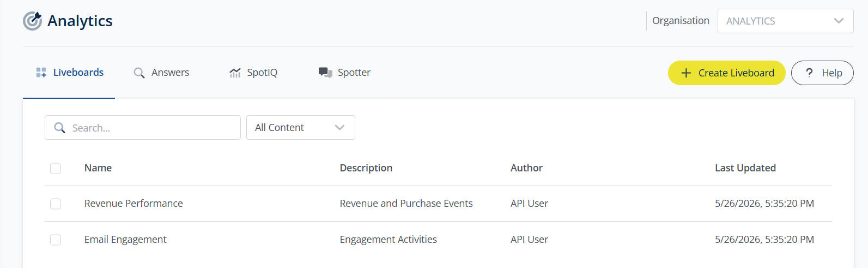The image size is (868, 268).
Task: Click the SpotIQ chart icon
Action: 235,73
